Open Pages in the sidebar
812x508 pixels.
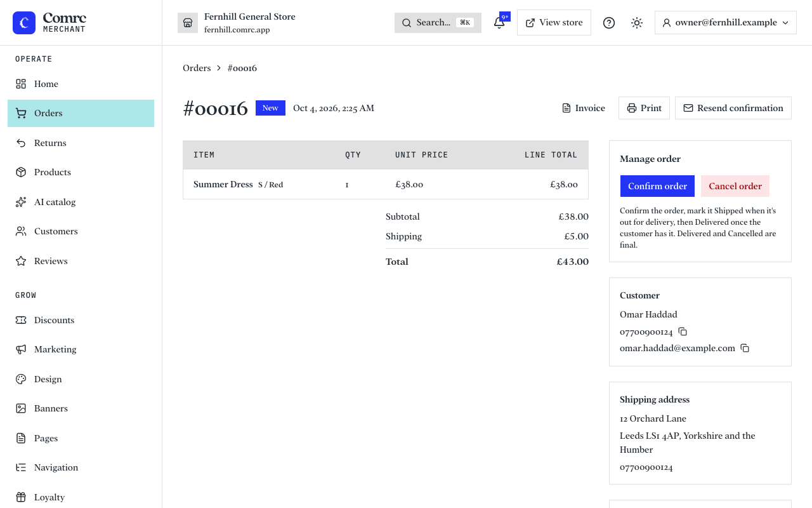[81, 438]
